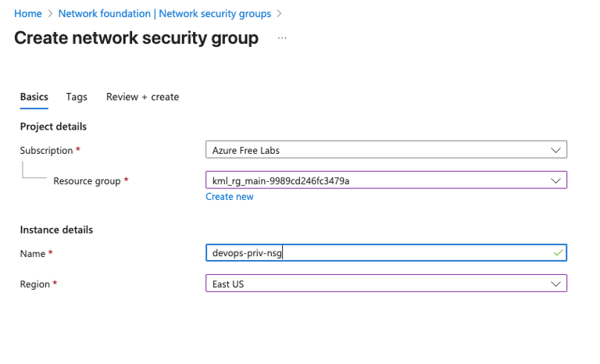Switch to the Basics tab

(x=34, y=97)
